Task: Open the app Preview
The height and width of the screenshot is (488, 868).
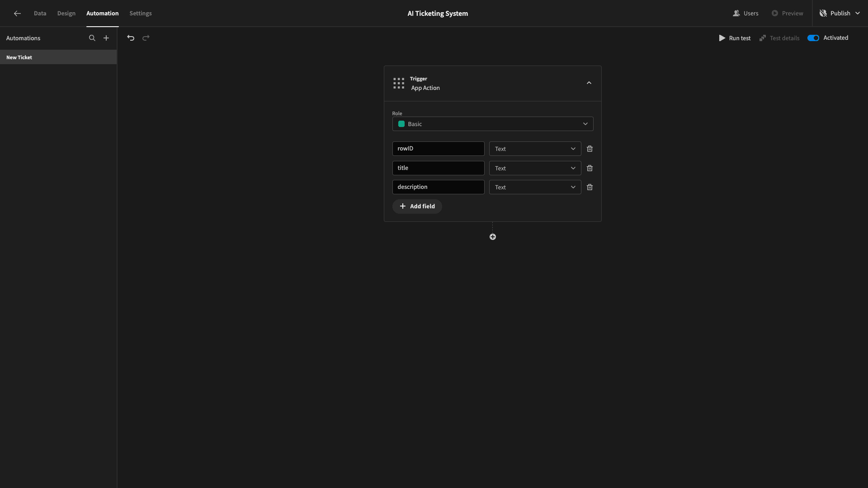Action: pos(787,14)
